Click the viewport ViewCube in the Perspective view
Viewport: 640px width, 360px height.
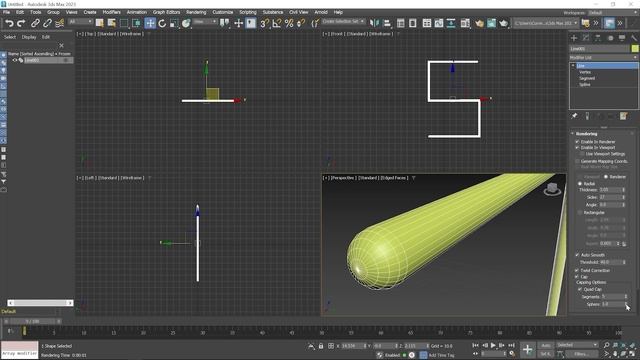click(552, 189)
